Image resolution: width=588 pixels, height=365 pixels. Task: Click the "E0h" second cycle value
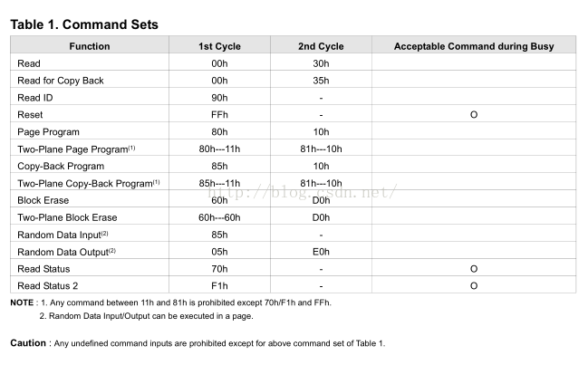pyautogui.click(x=321, y=252)
